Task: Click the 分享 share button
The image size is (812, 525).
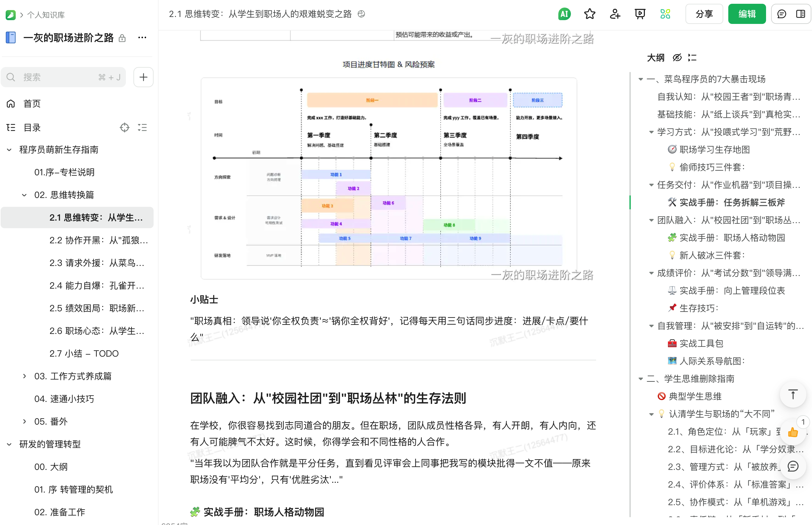Action: click(704, 14)
